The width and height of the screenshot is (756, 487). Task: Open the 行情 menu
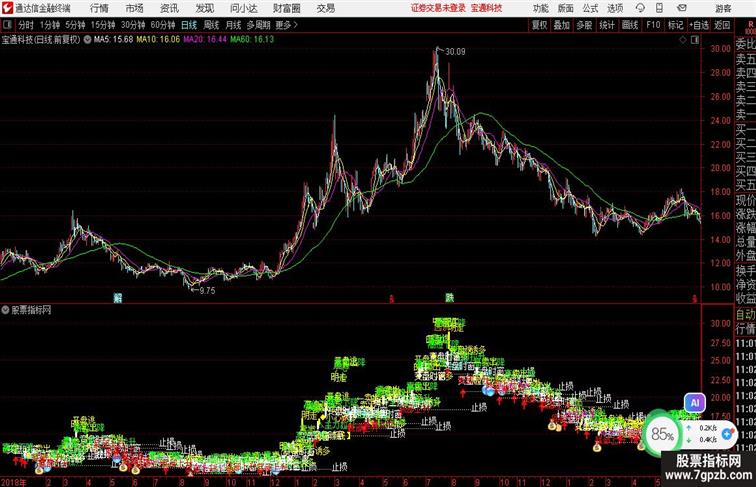(99, 8)
